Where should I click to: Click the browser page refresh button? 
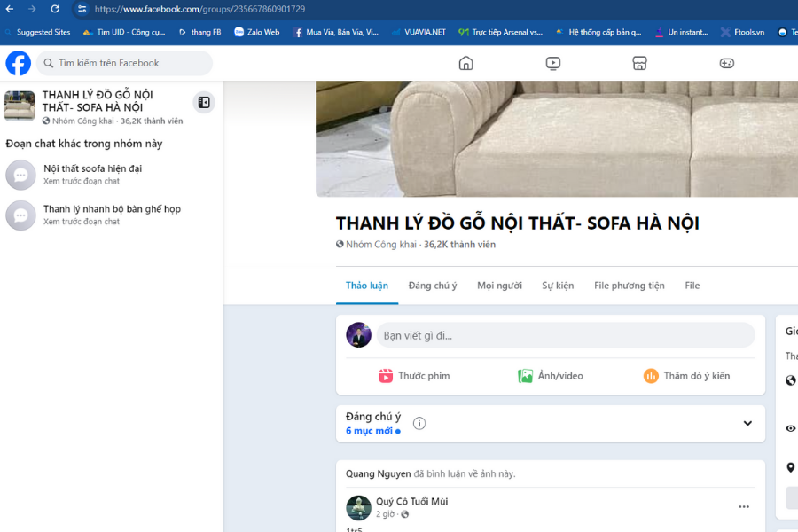coord(55,10)
